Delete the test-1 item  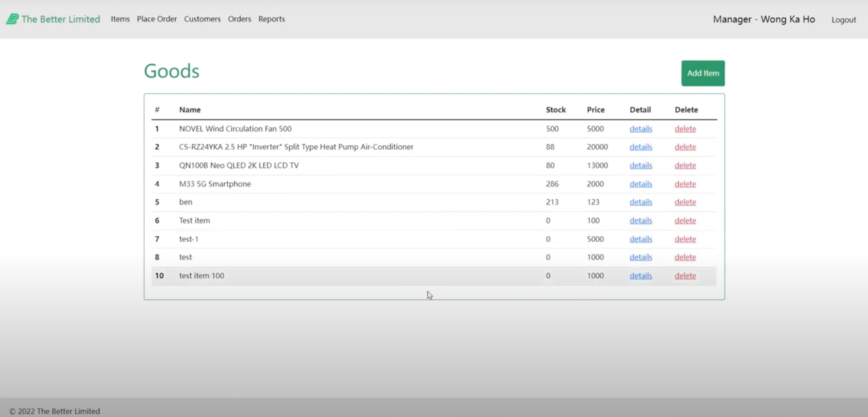point(685,239)
